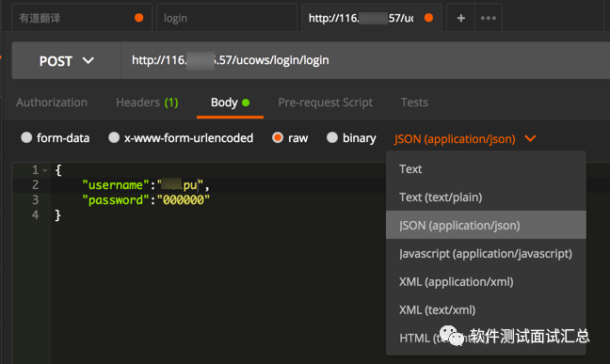
Task: Switch to the Authorization tab
Action: point(52,103)
